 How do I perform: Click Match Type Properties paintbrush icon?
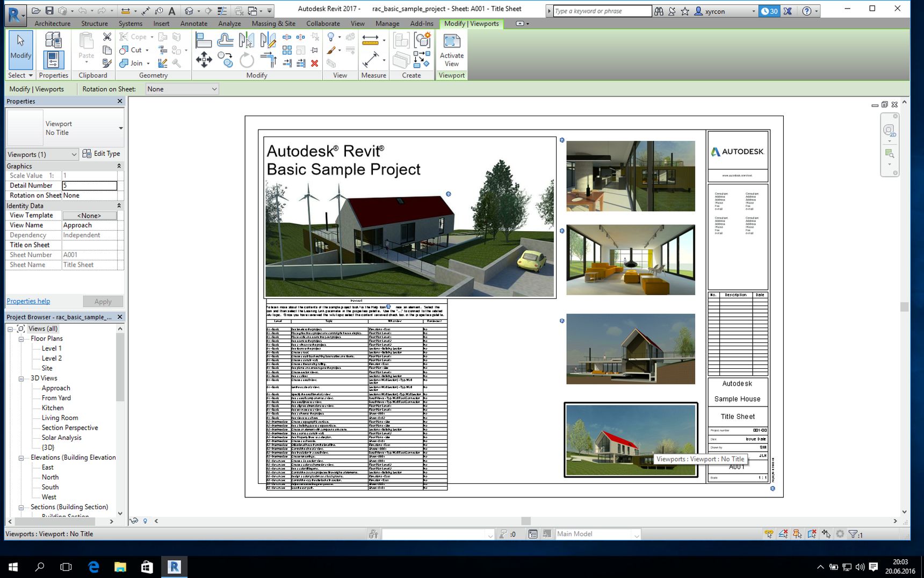coord(107,63)
